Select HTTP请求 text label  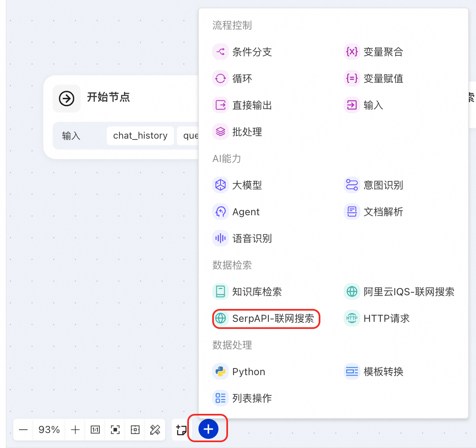[x=387, y=319]
